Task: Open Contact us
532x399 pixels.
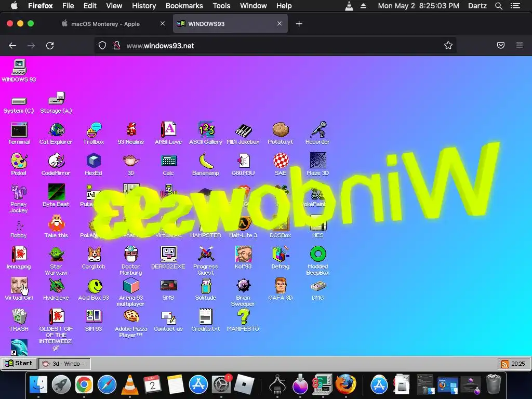Action: (x=168, y=317)
